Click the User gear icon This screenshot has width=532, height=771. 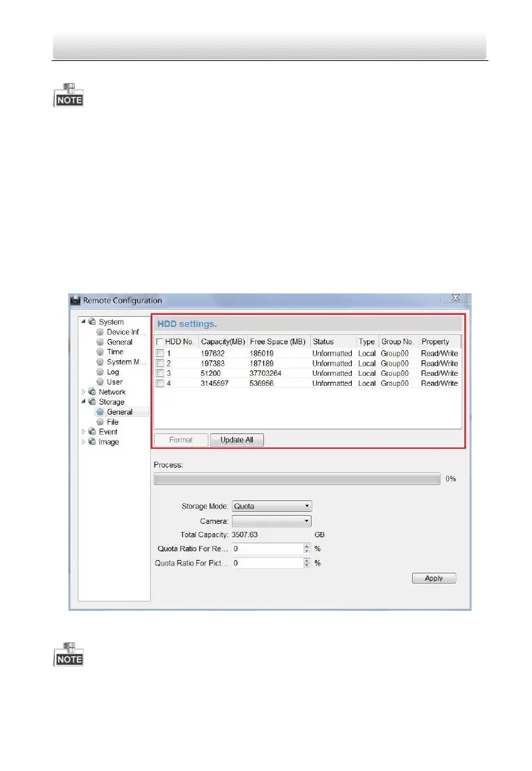[101, 382]
